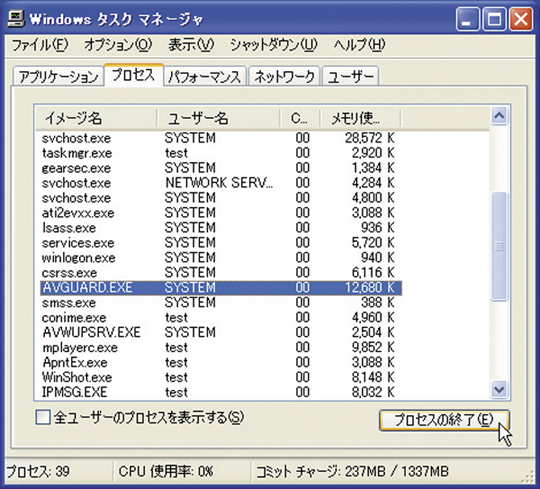Select the services.exe process row
This screenshot has height=489, width=540.
pos(221,243)
